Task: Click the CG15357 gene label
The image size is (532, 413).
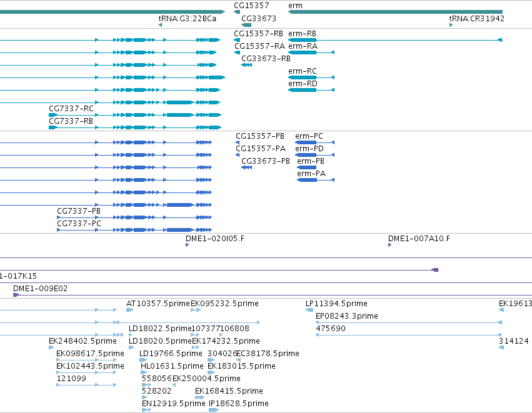Action: click(x=251, y=6)
